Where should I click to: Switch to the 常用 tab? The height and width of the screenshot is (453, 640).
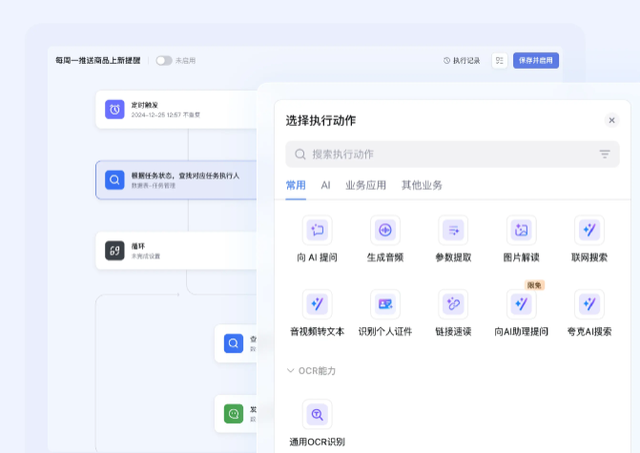[296, 185]
